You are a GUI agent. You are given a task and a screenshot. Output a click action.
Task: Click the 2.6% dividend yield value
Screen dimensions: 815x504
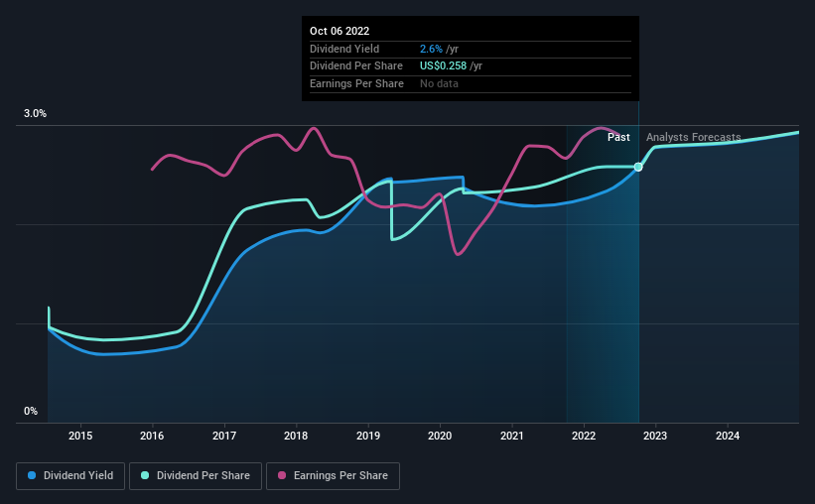(x=431, y=49)
